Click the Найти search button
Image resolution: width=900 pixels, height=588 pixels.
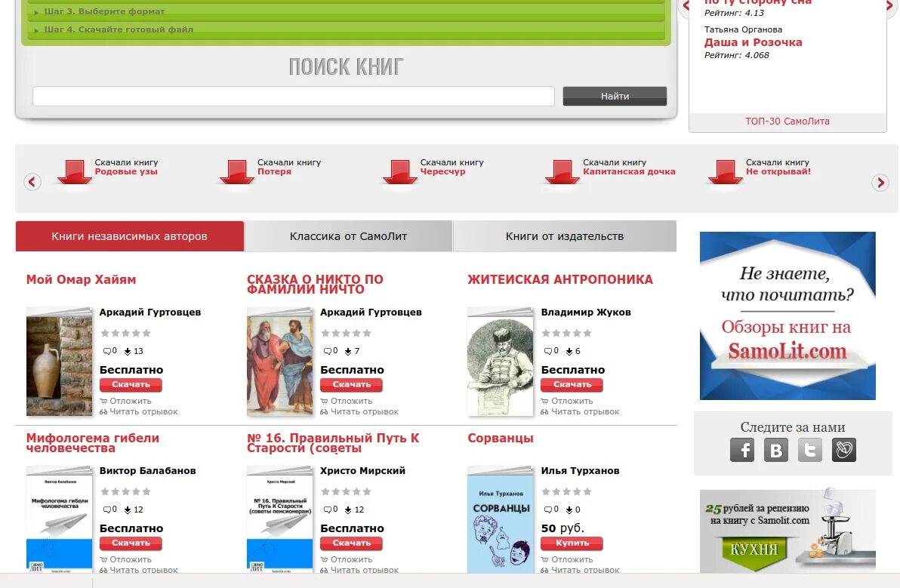pos(615,96)
